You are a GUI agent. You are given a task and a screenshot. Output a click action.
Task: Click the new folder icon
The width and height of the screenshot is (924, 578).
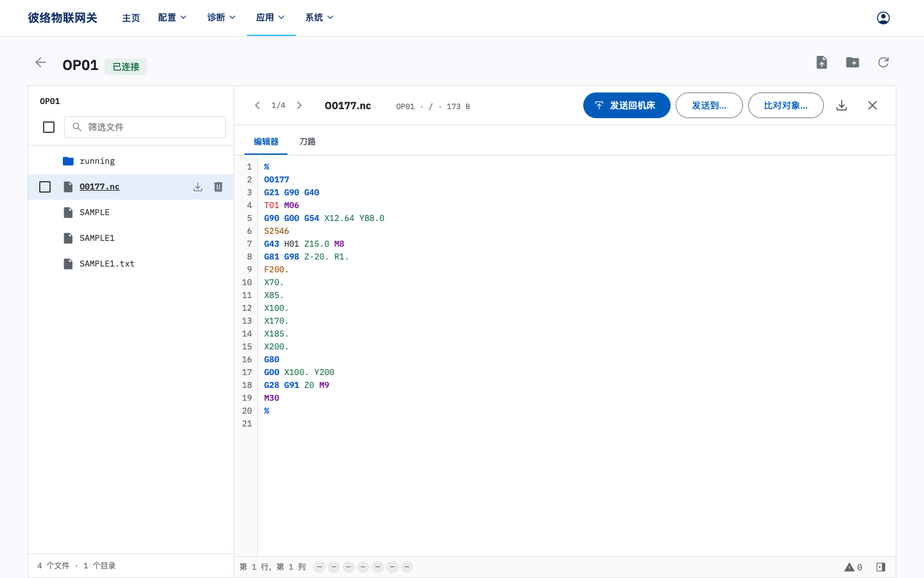coord(852,62)
